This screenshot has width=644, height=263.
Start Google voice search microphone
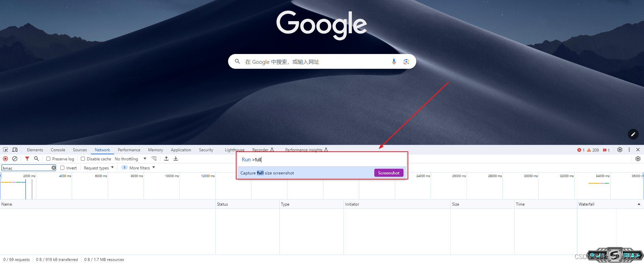394,61
